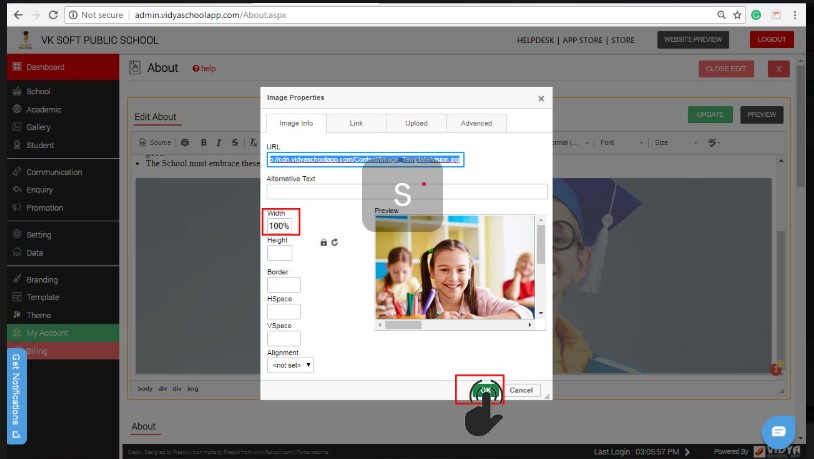The width and height of the screenshot is (814, 459).
Task: Click the Cancel button in dialog
Action: pyautogui.click(x=521, y=390)
